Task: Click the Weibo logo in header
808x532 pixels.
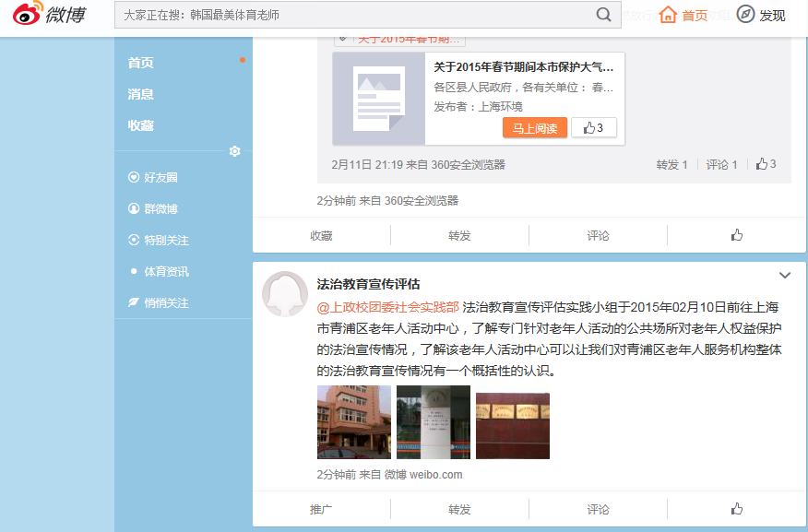Action: click(x=46, y=15)
